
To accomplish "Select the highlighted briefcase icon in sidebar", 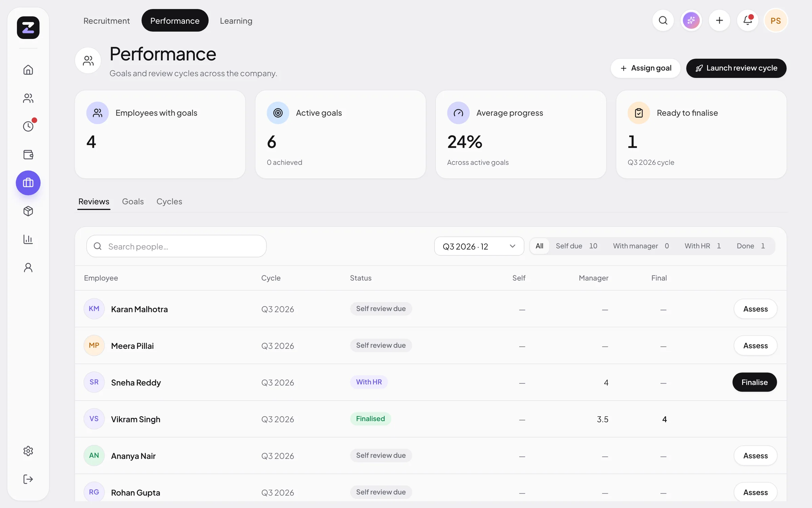I will tap(28, 183).
